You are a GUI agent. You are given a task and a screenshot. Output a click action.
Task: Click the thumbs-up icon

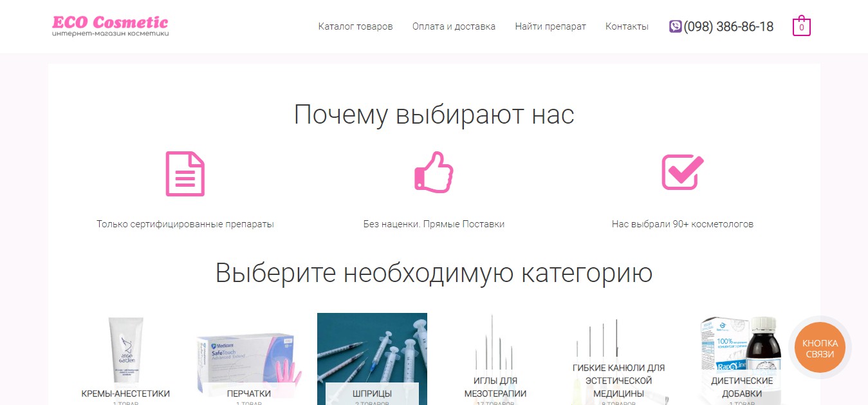tap(434, 172)
